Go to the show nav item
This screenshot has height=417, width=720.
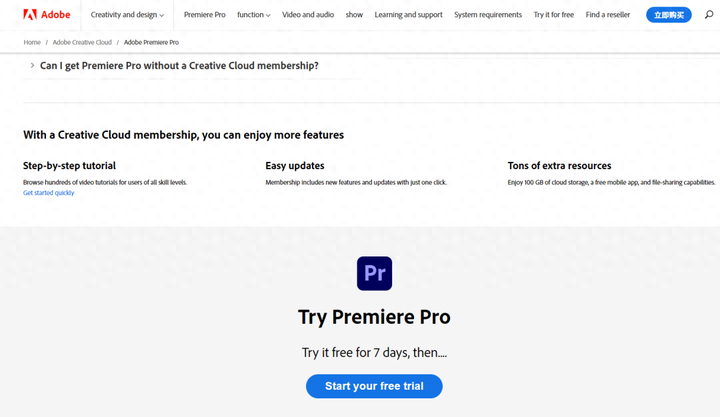tap(354, 15)
